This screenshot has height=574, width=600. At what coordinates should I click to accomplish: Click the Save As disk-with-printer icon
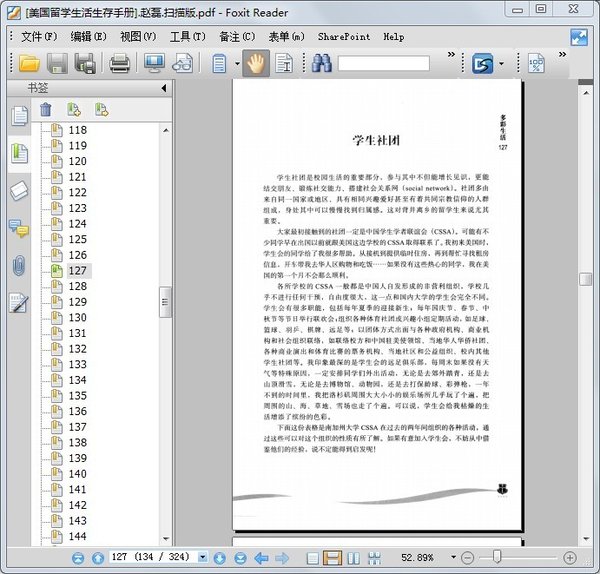point(85,63)
